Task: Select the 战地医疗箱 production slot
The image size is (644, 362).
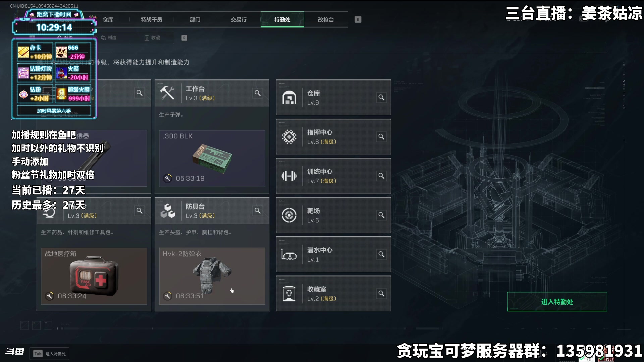Action: click(x=94, y=276)
